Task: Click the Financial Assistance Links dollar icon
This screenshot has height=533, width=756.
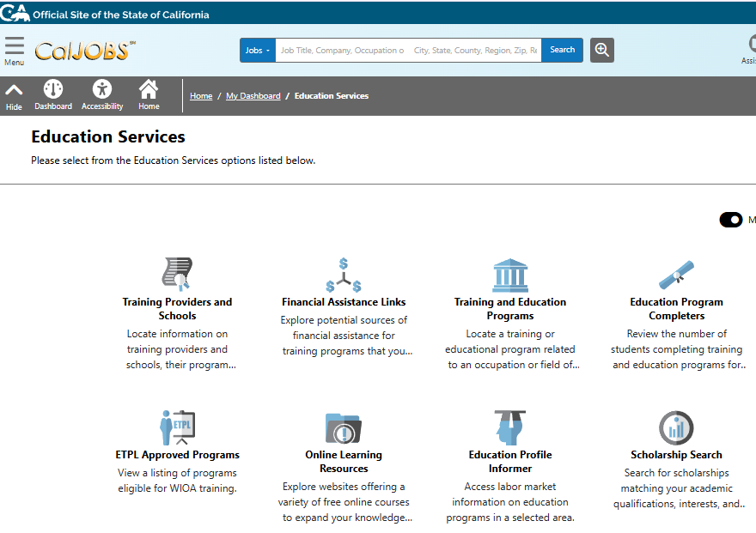Action: click(344, 275)
